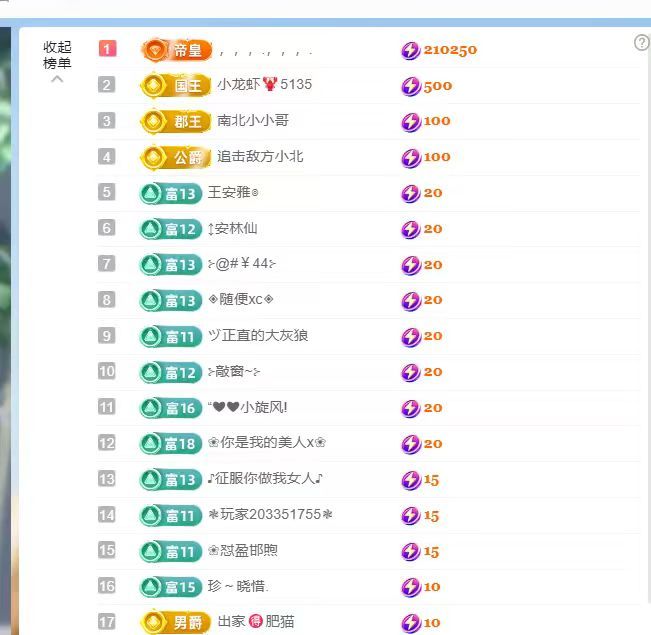Select user 王安雅 in rank 5
Viewport: 651px width, 635px height.
(x=233, y=193)
